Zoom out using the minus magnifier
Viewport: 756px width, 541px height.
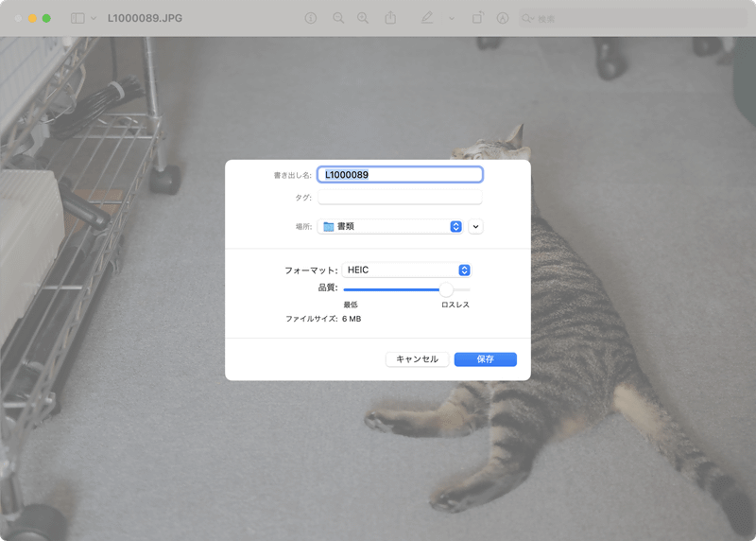pyautogui.click(x=338, y=18)
